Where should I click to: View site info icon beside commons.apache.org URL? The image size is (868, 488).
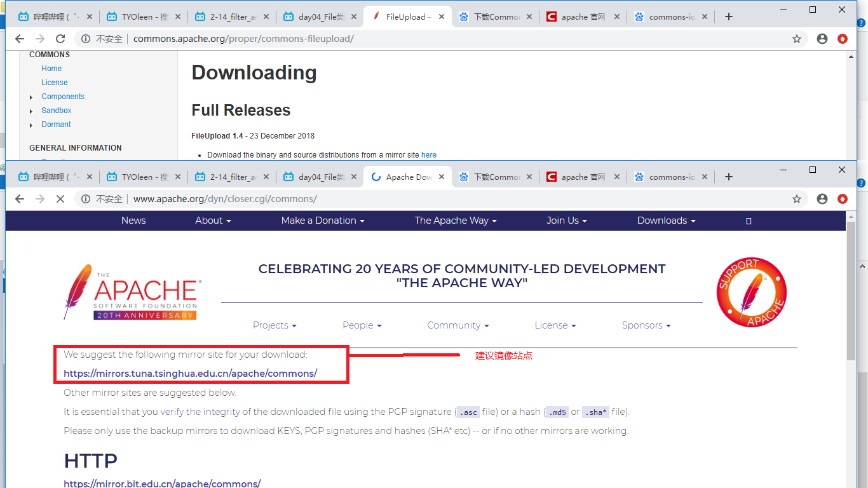(x=86, y=39)
